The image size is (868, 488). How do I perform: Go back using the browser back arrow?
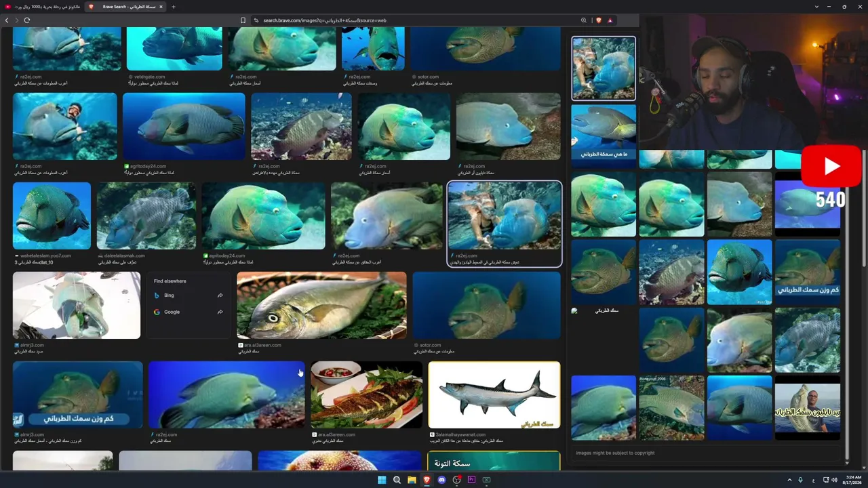click(x=7, y=20)
